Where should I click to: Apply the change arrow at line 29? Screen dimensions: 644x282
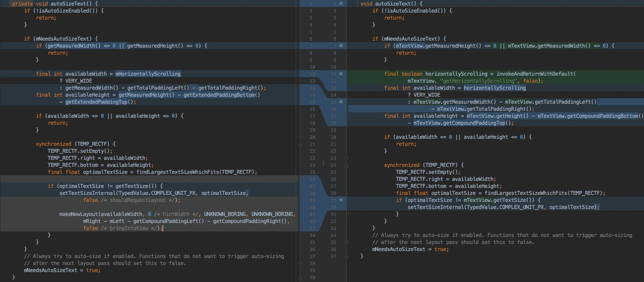pyautogui.click(x=341, y=200)
